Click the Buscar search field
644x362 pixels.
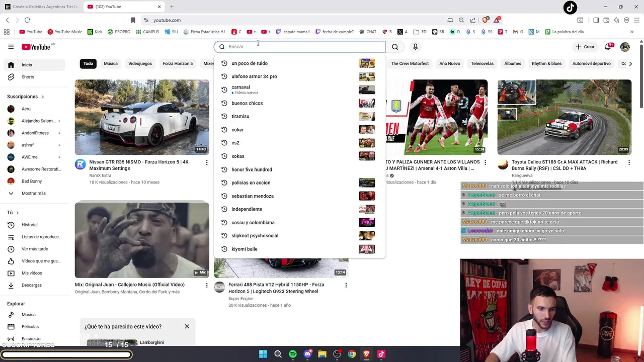coord(300,47)
